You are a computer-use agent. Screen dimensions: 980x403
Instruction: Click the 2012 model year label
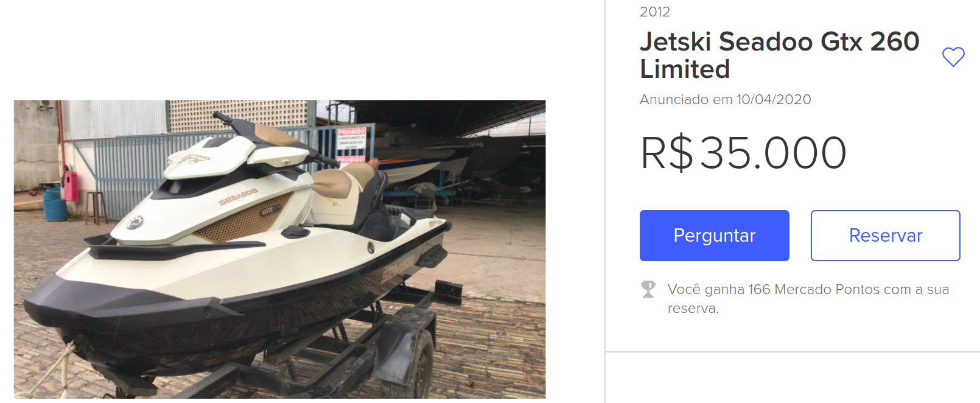coord(655,12)
